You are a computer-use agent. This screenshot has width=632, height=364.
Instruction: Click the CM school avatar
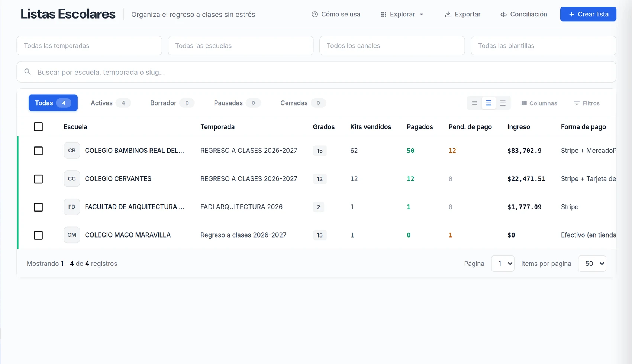pyautogui.click(x=72, y=235)
